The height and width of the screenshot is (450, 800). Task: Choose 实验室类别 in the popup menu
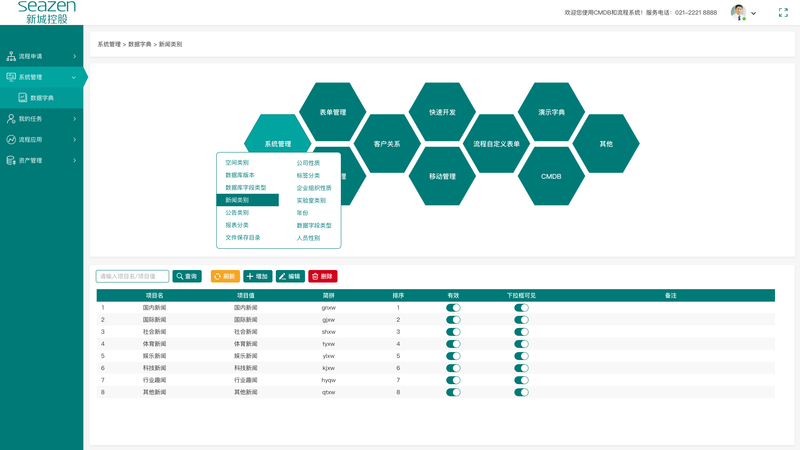pos(311,201)
